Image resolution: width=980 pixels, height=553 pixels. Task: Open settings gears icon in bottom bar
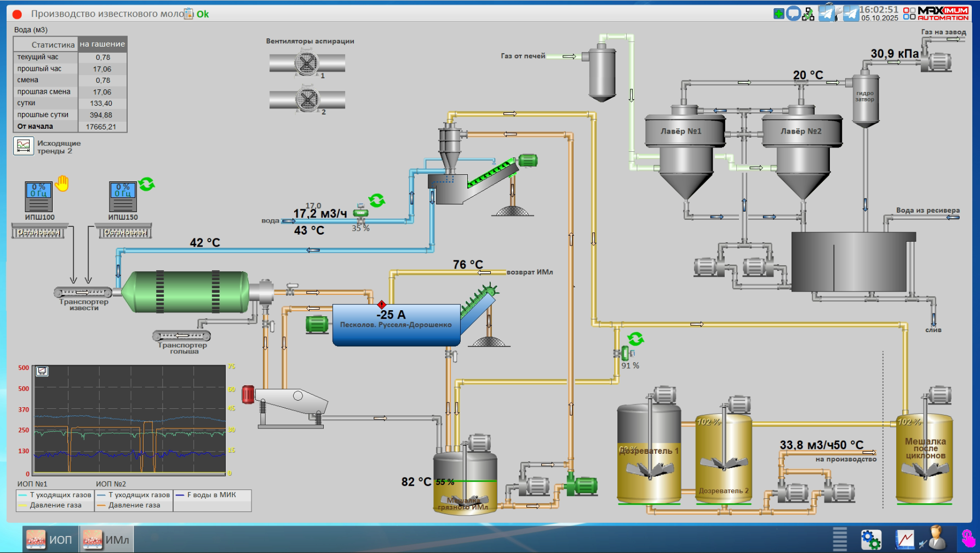(870, 539)
